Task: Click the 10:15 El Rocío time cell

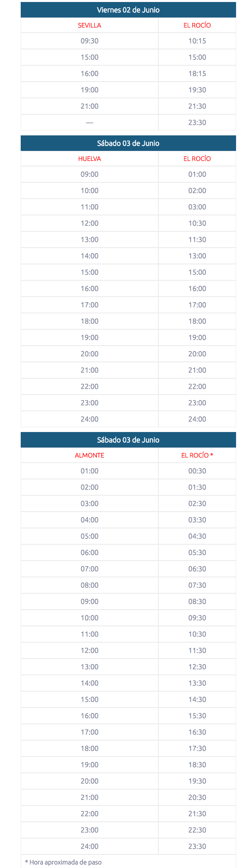Action: coord(197,41)
